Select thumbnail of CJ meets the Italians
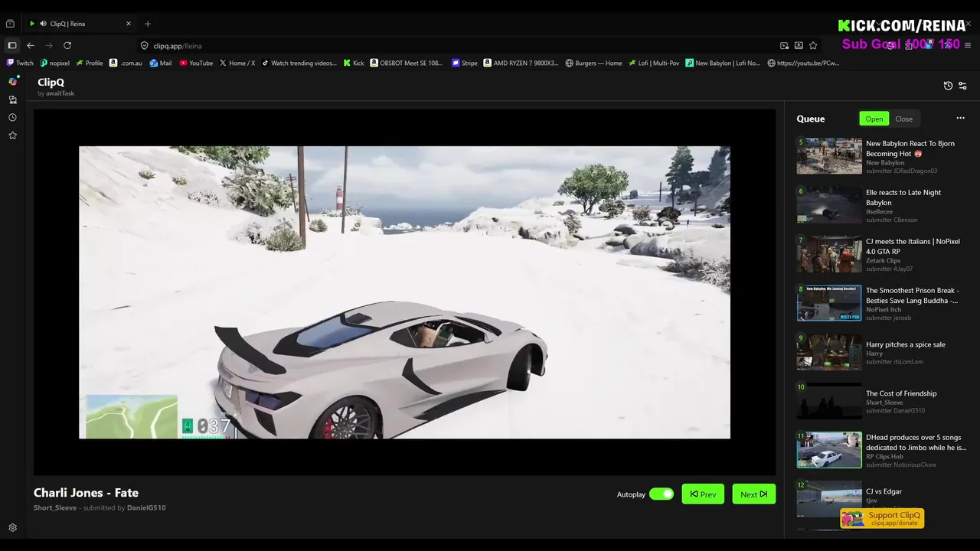 829,254
